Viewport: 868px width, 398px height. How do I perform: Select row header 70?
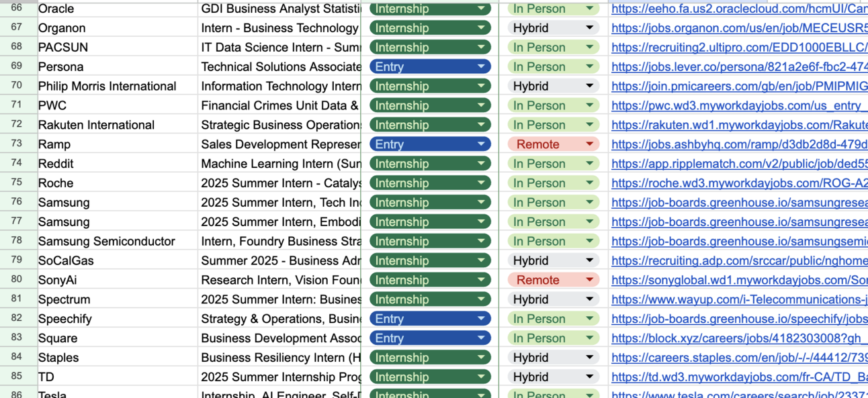click(18, 86)
